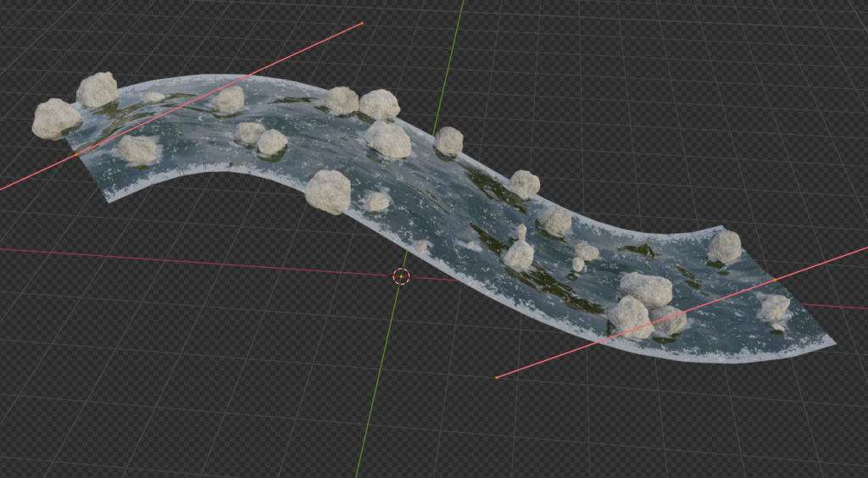Click the rock on the river's upper-right edge
868x478 pixels.
point(724,247)
